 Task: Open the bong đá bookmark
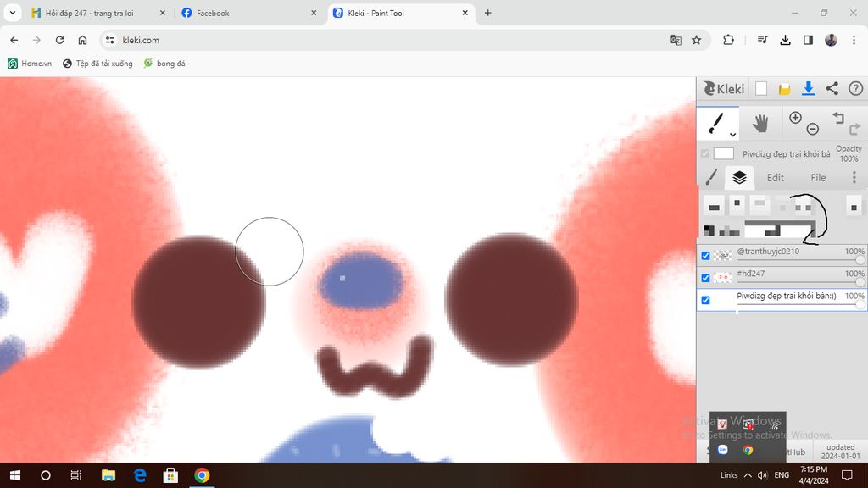point(164,64)
